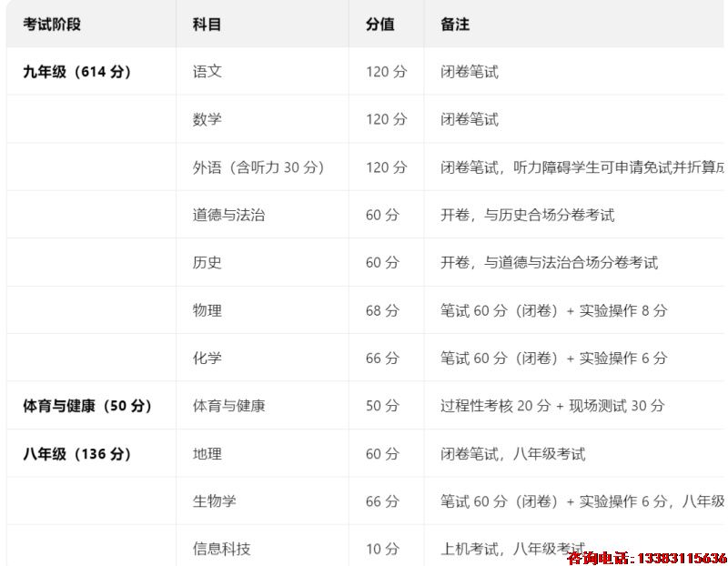Click the 数学 subject cell

tap(202, 119)
